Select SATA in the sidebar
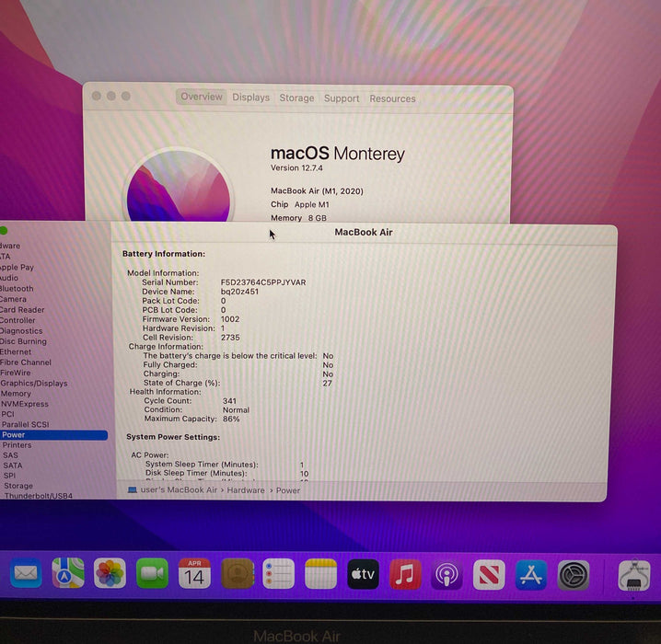This screenshot has height=644, width=661. coord(13,465)
